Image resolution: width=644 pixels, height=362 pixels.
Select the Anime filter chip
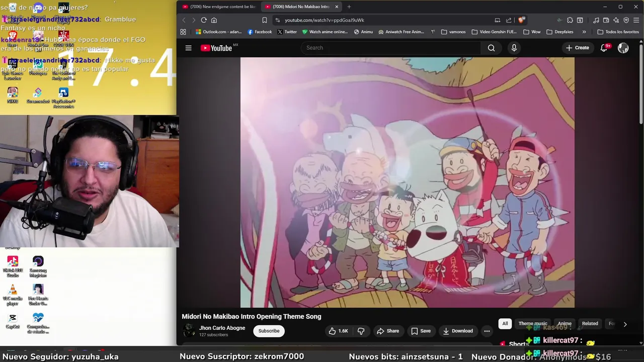coord(565,324)
